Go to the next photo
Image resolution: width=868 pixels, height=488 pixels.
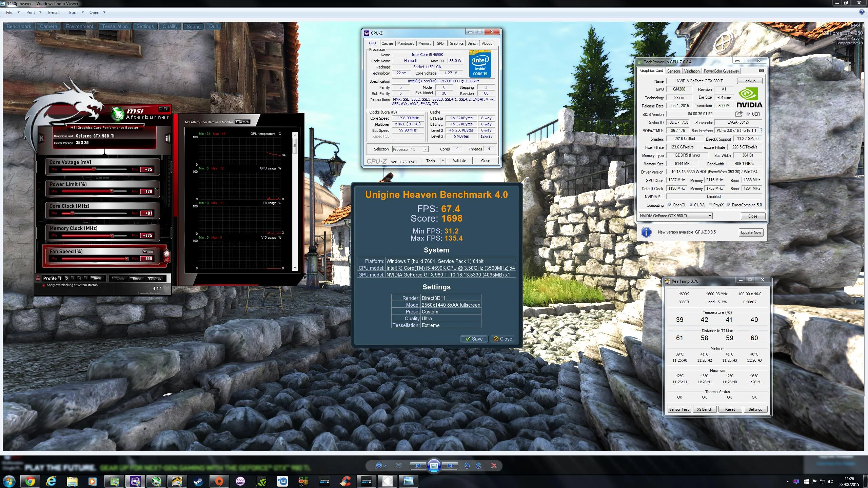[x=450, y=466]
